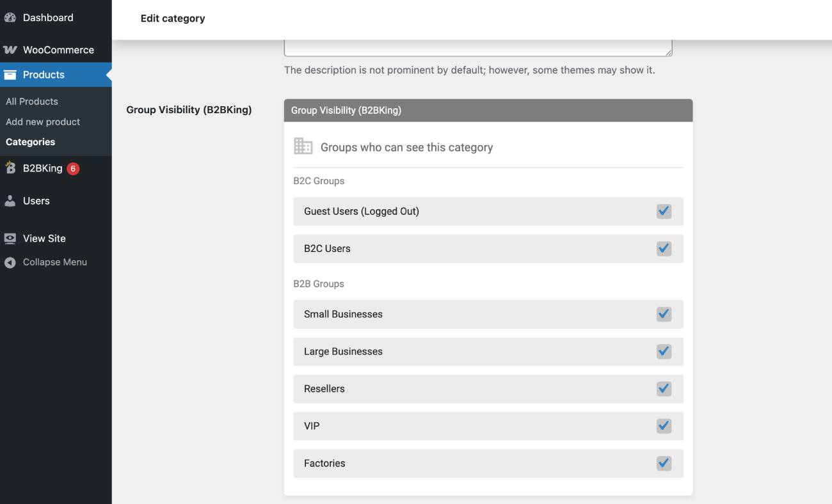Click the B2BKing notification badge showing 6
Image resolution: width=832 pixels, height=504 pixels.
(73, 169)
